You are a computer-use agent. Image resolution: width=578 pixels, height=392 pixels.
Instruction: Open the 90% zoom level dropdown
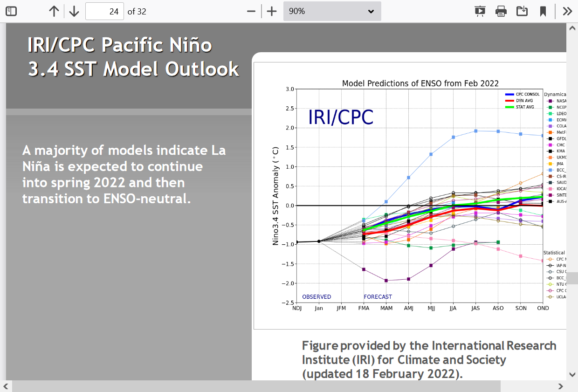(332, 11)
